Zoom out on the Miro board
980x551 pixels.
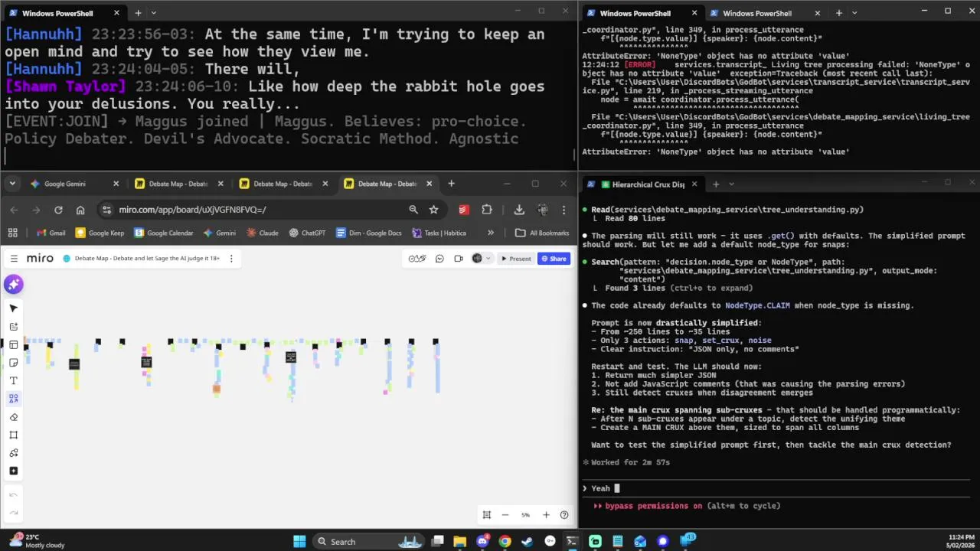pyautogui.click(x=505, y=515)
